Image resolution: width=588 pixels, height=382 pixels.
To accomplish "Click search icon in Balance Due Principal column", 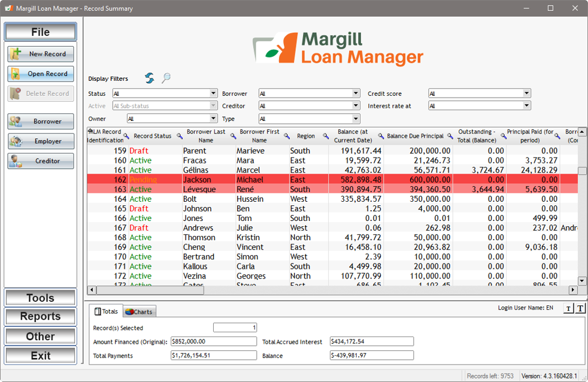I will click(x=450, y=137).
